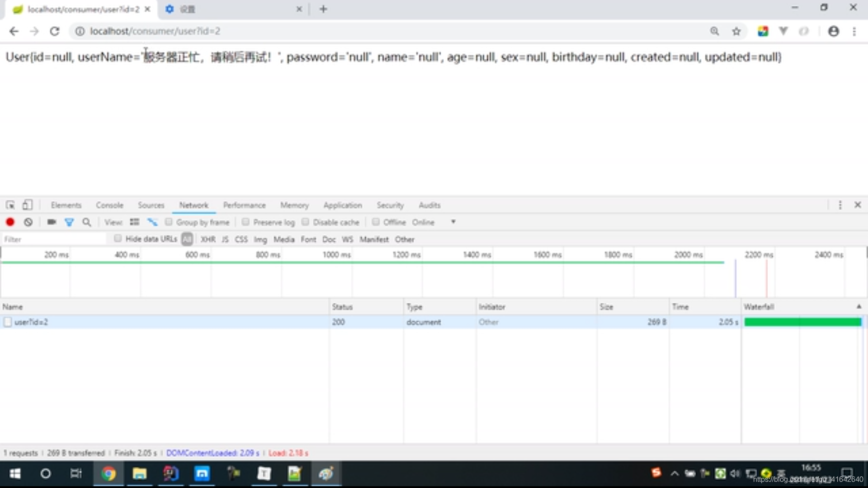
Task: Open the Chrome three-dot menu
Action: click(x=854, y=31)
